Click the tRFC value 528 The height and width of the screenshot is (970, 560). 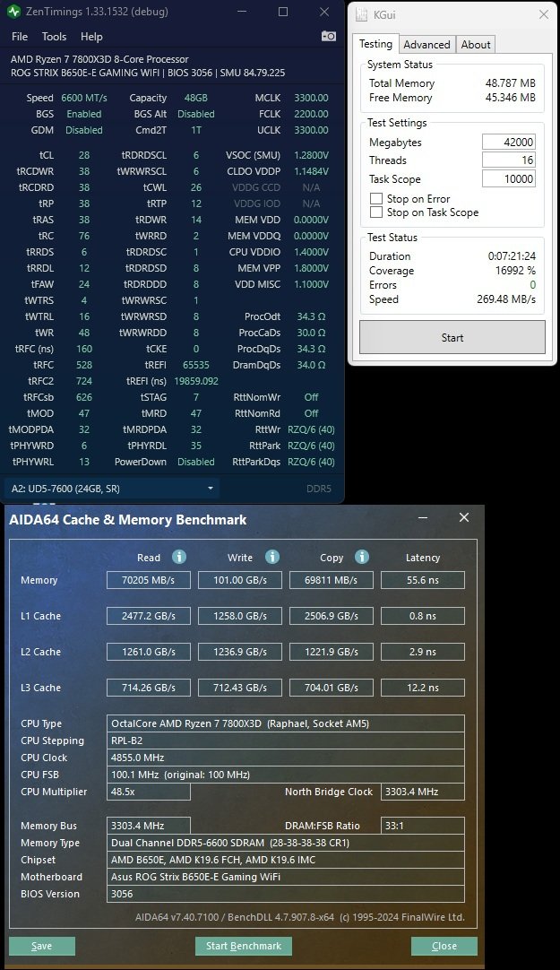84,365
